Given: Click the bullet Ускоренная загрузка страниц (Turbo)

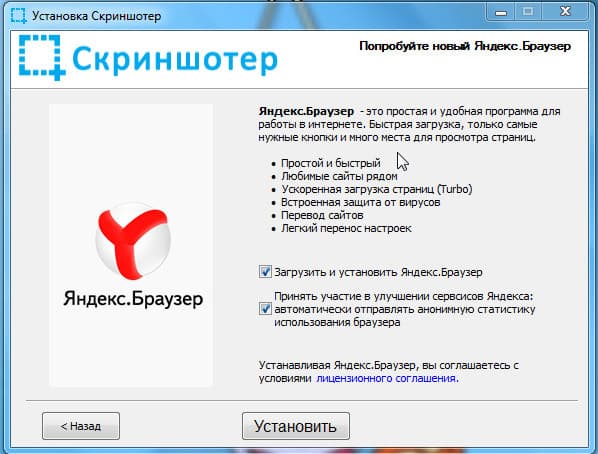Looking at the screenshot, I should [x=377, y=189].
